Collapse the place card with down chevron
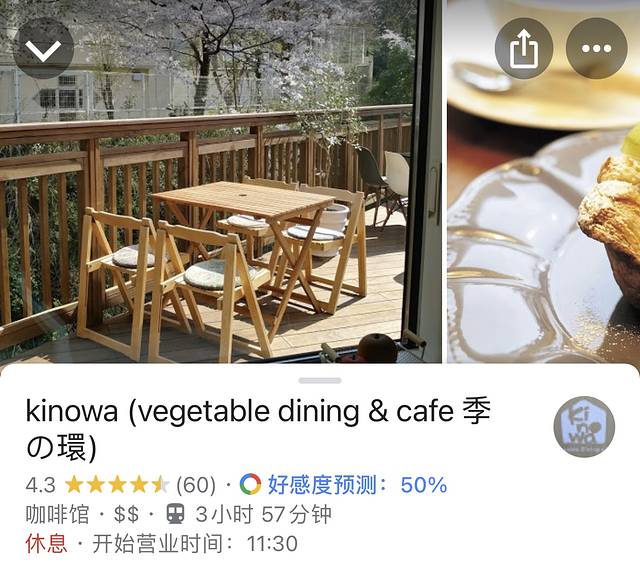This screenshot has height=583, width=640. tap(43, 48)
